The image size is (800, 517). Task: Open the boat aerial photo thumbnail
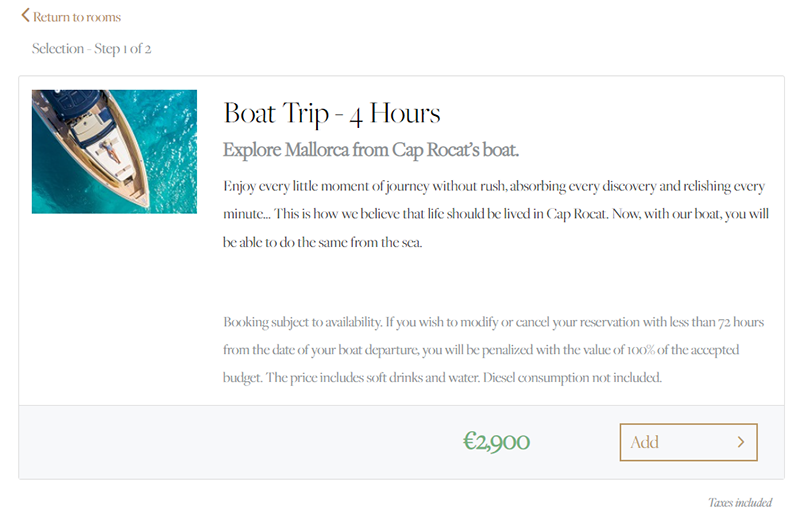click(114, 151)
